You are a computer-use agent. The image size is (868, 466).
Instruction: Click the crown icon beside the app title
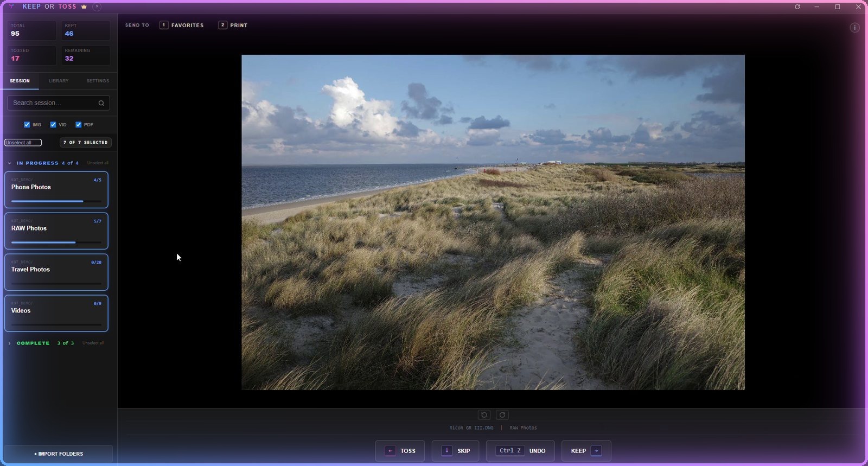84,7
